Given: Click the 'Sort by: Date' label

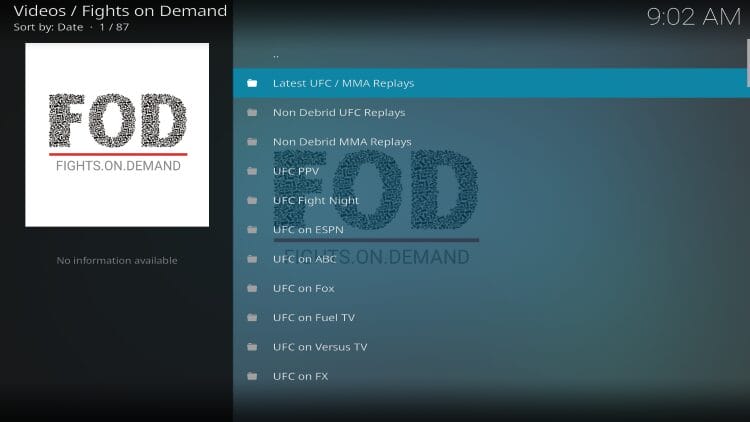Looking at the screenshot, I should click(48, 27).
